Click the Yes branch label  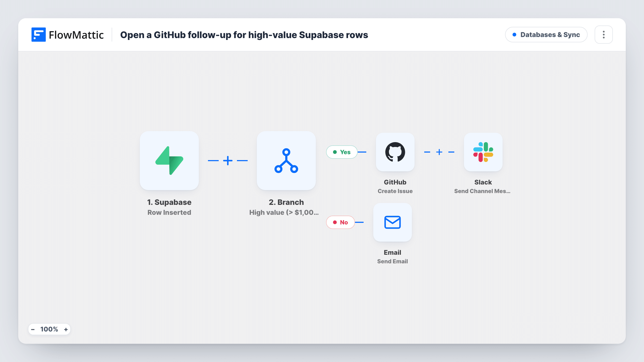click(342, 152)
